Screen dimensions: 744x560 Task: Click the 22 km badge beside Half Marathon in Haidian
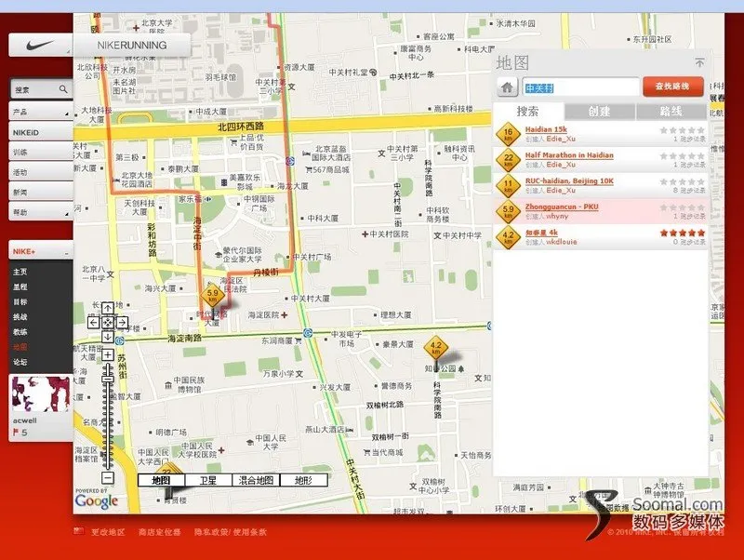tap(508, 160)
